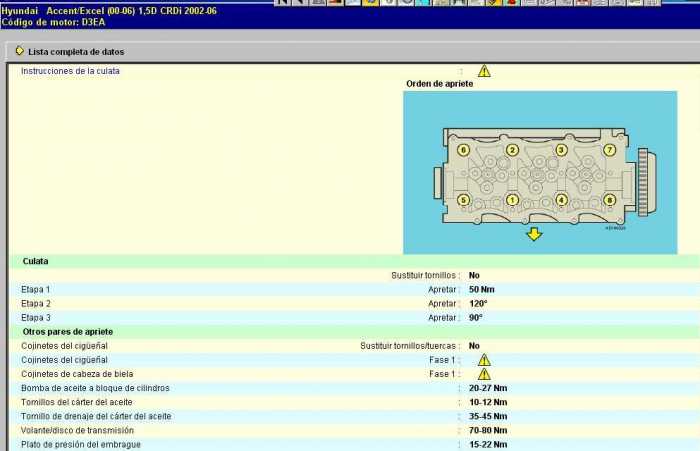Click the Culata section header
700x451 pixels.
point(35,261)
